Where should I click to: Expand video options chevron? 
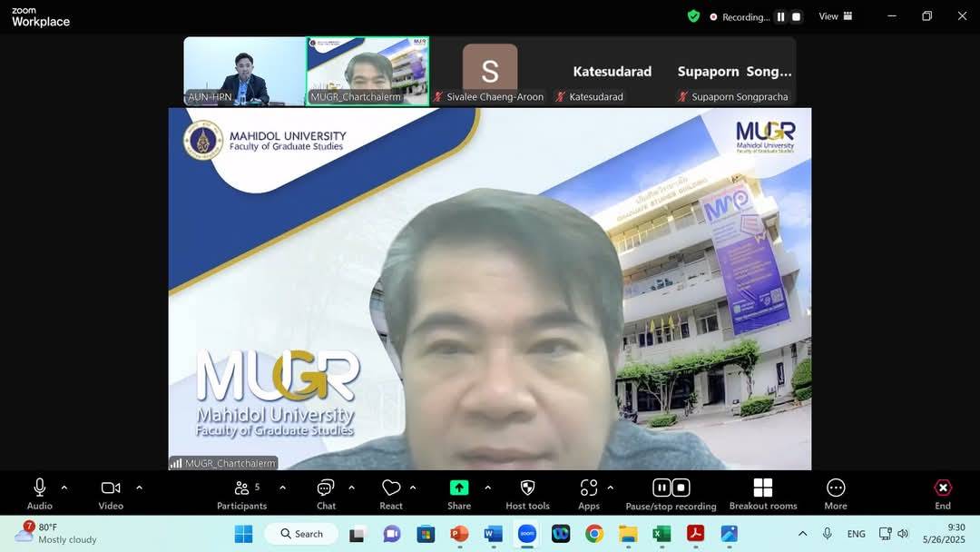139,488
